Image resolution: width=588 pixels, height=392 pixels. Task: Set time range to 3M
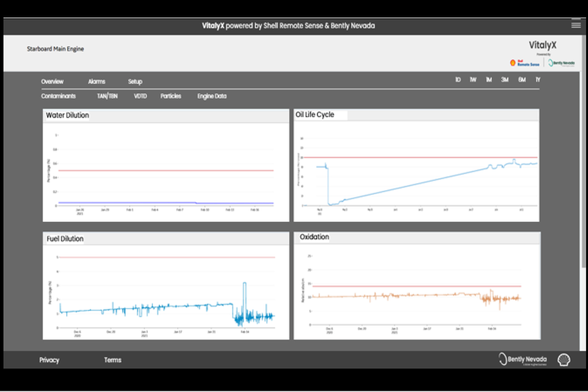click(504, 80)
